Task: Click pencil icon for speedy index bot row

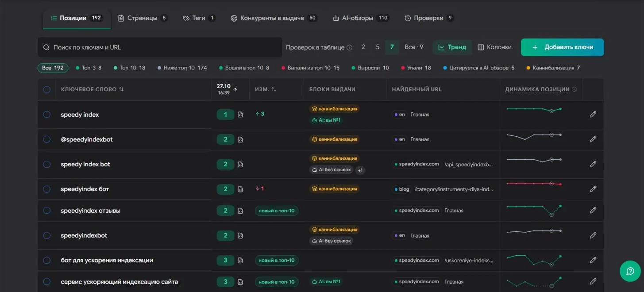Action: point(593,164)
